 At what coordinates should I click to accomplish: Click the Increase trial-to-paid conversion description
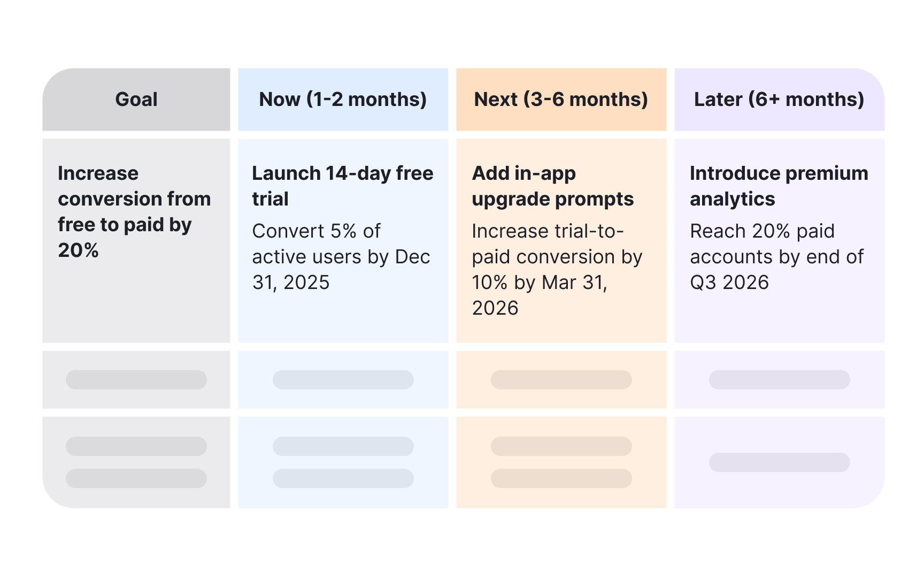click(557, 270)
